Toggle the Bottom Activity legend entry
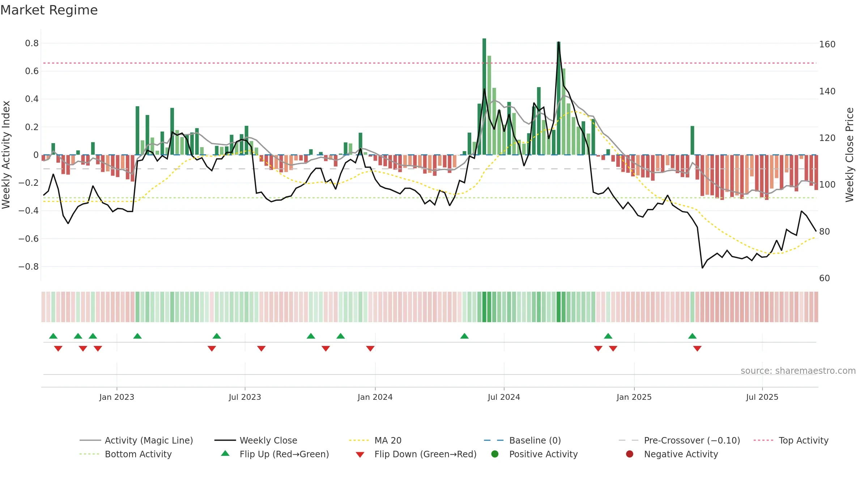This screenshot has height=488, width=868. coord(125,454)
